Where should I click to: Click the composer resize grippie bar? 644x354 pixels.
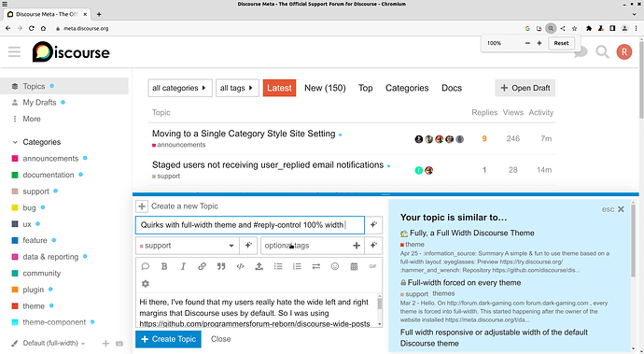click(x=385, y=194)
